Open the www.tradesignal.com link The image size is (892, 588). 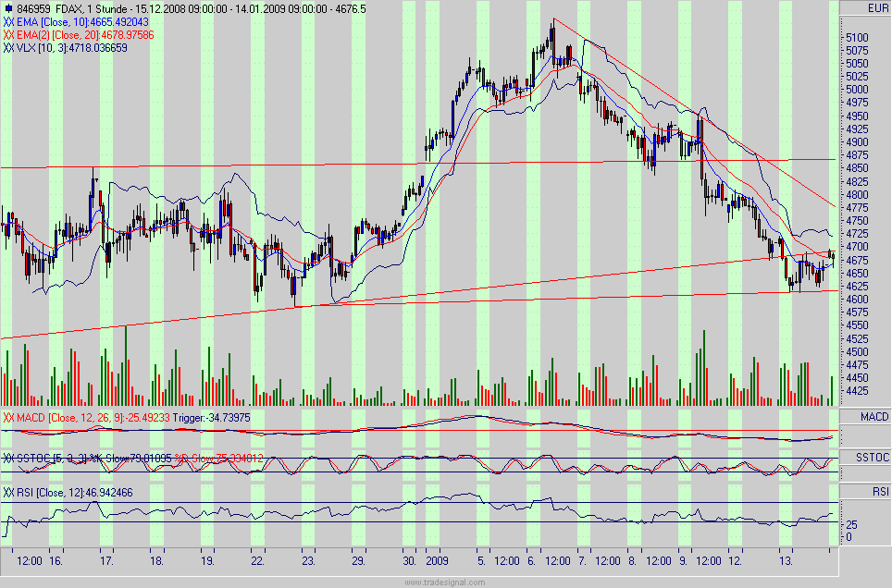[x=445, y=582]
